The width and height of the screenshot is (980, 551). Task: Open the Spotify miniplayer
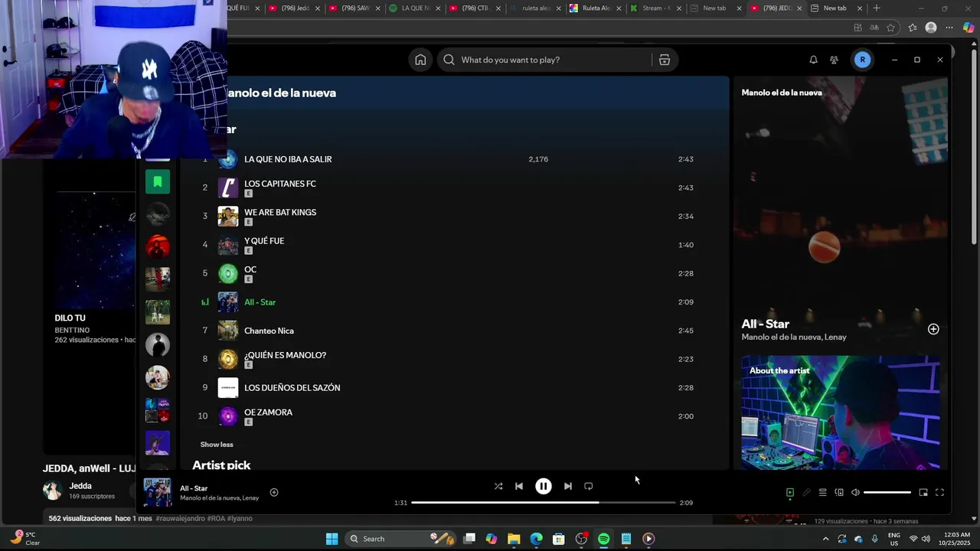tap(923, 493)
